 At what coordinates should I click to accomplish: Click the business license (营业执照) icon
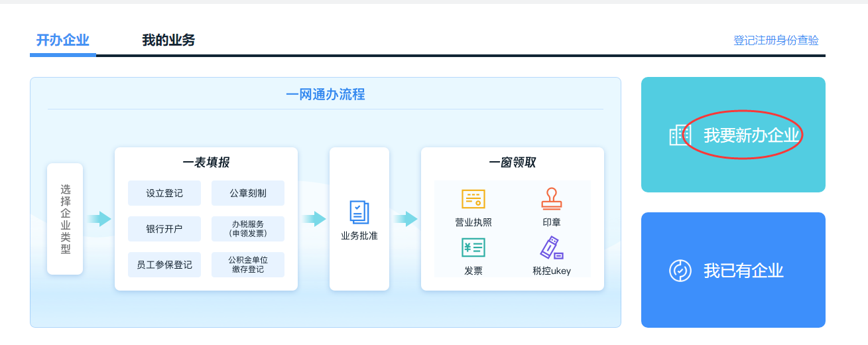(x=473, y=200)
